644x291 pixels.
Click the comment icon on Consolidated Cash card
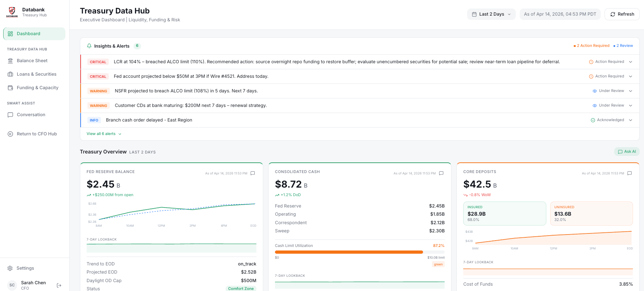click(441, 173)
